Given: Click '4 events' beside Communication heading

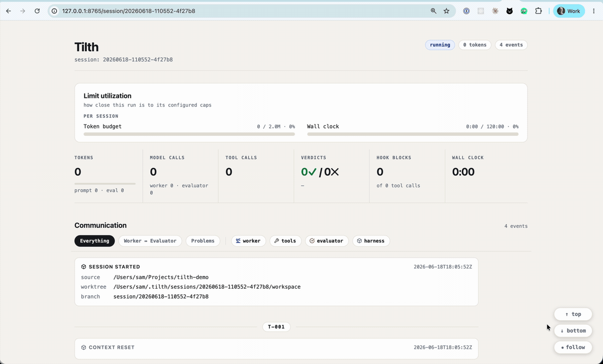Looking at the screenshot, I should click(516, 226).
